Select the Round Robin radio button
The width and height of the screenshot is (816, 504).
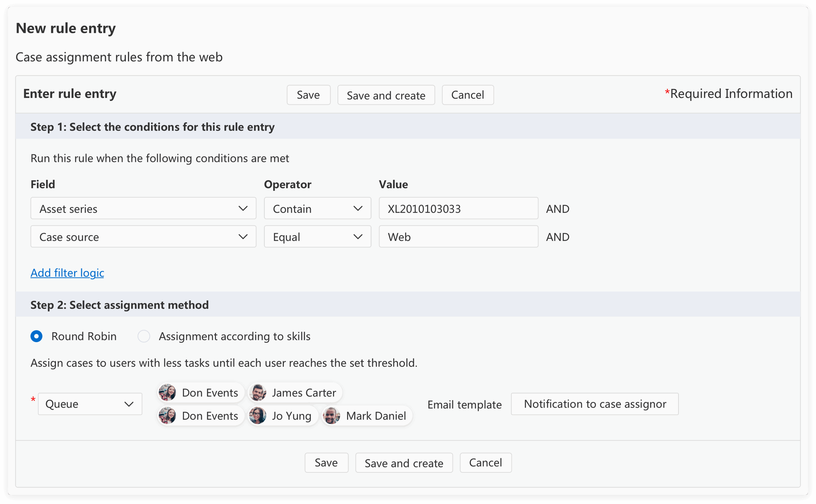point(37,336)
